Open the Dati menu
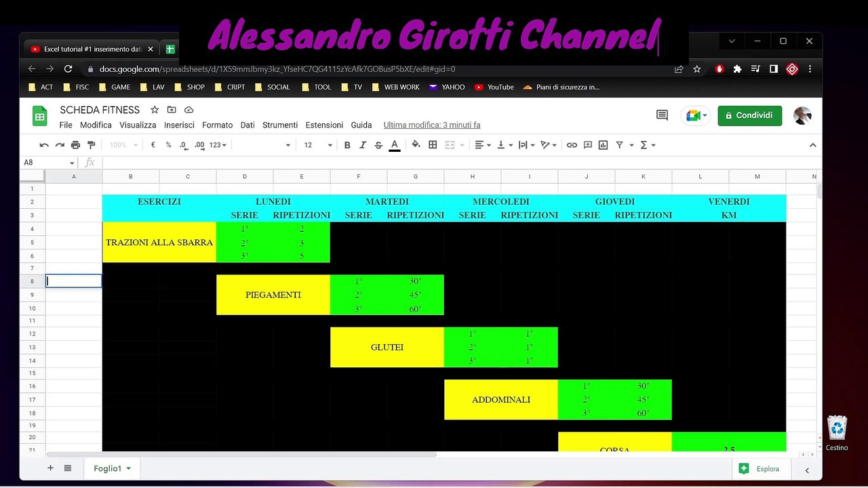Screen dimensions: 868x488 248,125
